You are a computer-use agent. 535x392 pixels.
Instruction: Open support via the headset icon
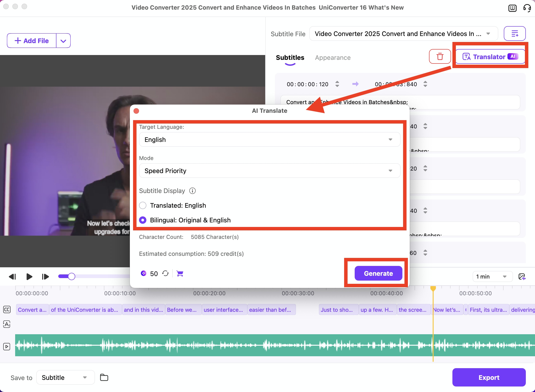tap(527, 8)
